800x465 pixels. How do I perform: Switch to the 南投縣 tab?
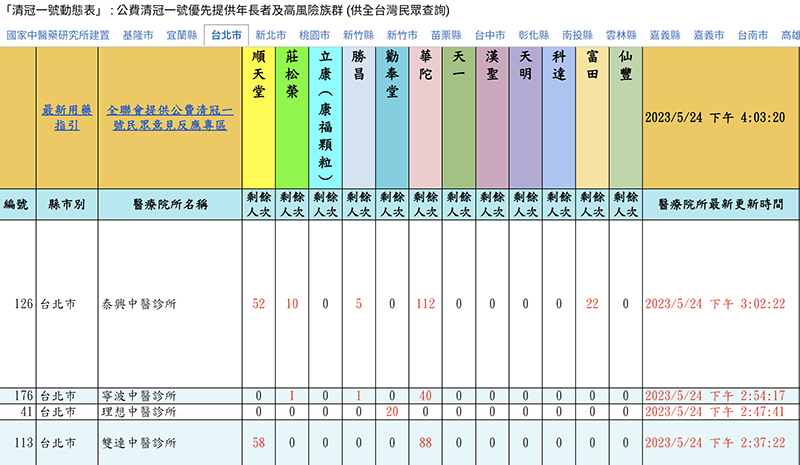578,35
